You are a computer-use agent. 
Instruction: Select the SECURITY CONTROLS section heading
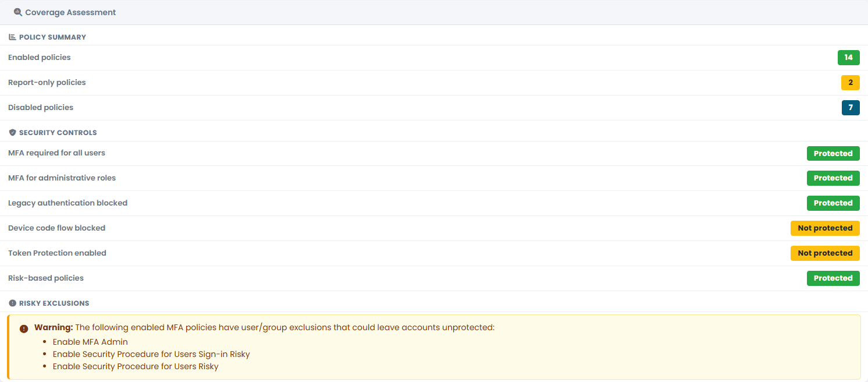[x=58, y=133]
